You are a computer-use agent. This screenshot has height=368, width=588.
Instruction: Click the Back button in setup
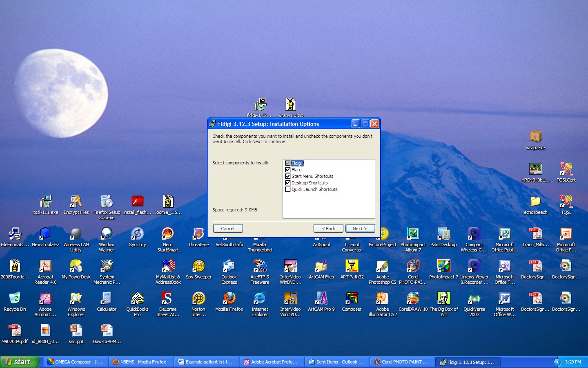(x=328, y=229)
